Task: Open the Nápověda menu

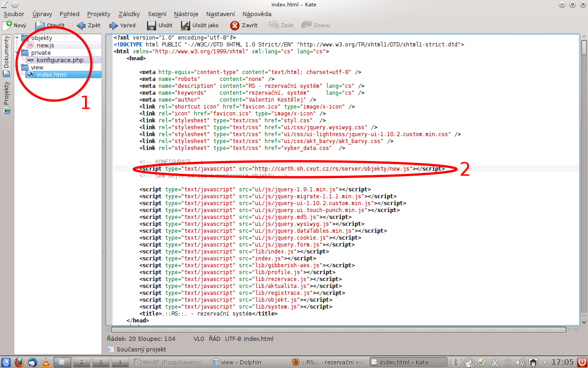Action: (x=257, y=14)
